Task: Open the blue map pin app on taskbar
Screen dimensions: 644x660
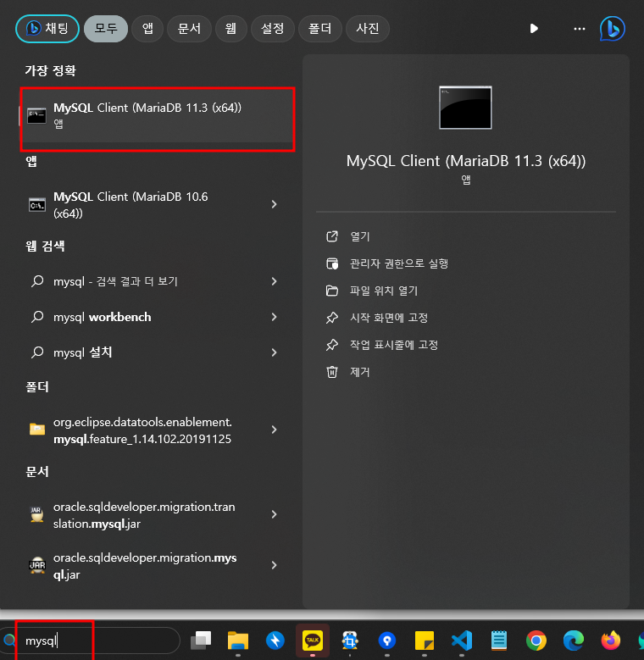Action: click(386, 641)
